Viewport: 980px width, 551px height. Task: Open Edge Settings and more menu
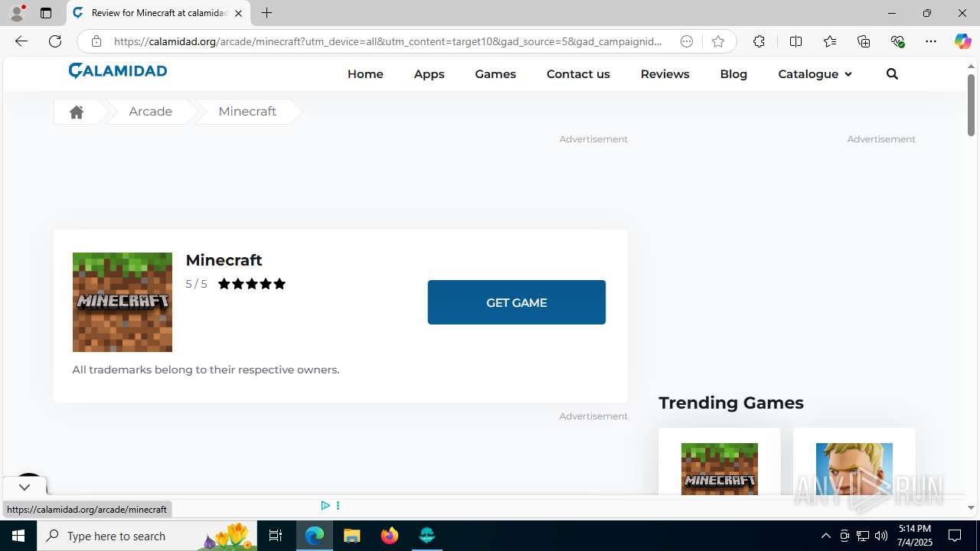[930, 41]
